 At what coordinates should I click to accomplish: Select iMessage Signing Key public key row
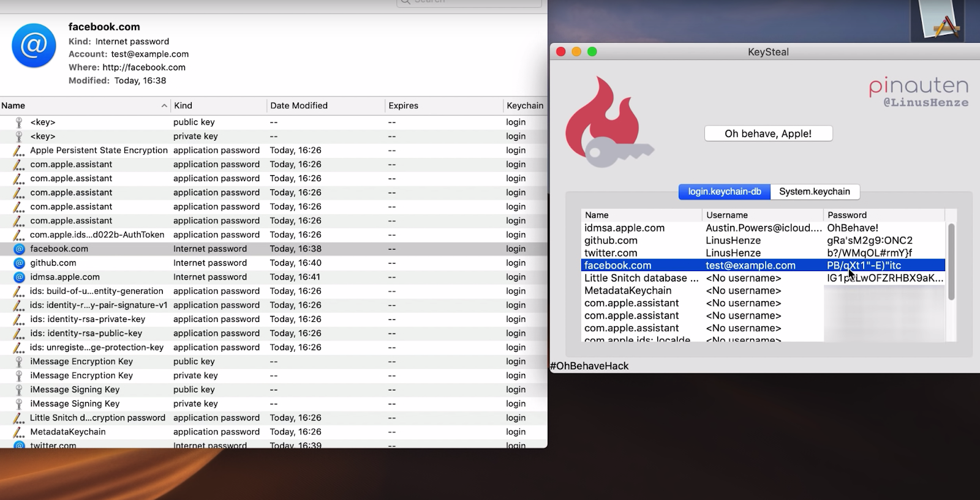(x=273, y=390)
